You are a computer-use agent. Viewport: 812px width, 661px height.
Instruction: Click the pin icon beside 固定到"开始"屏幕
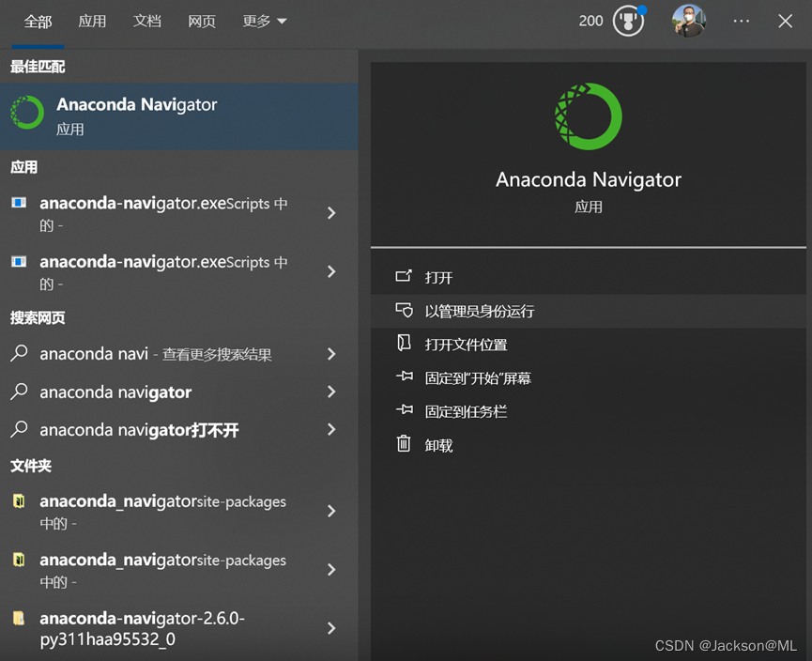(x=405, y=377)
